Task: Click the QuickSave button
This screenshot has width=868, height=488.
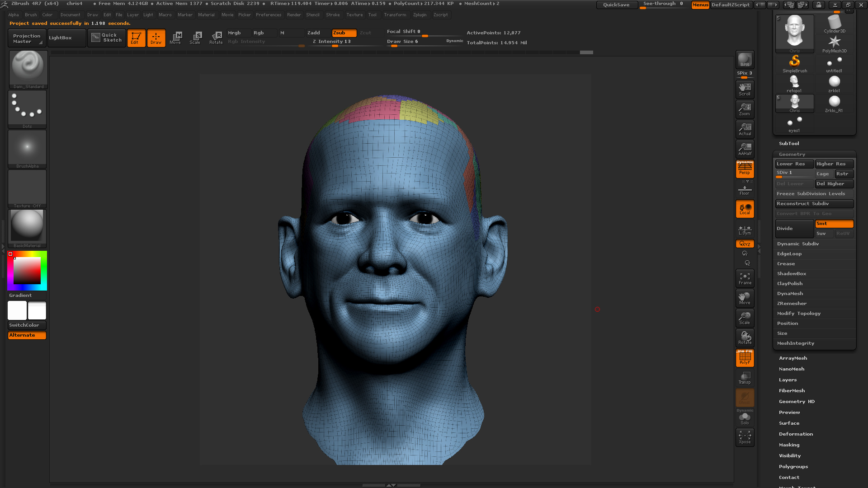Action: point(616,5)
